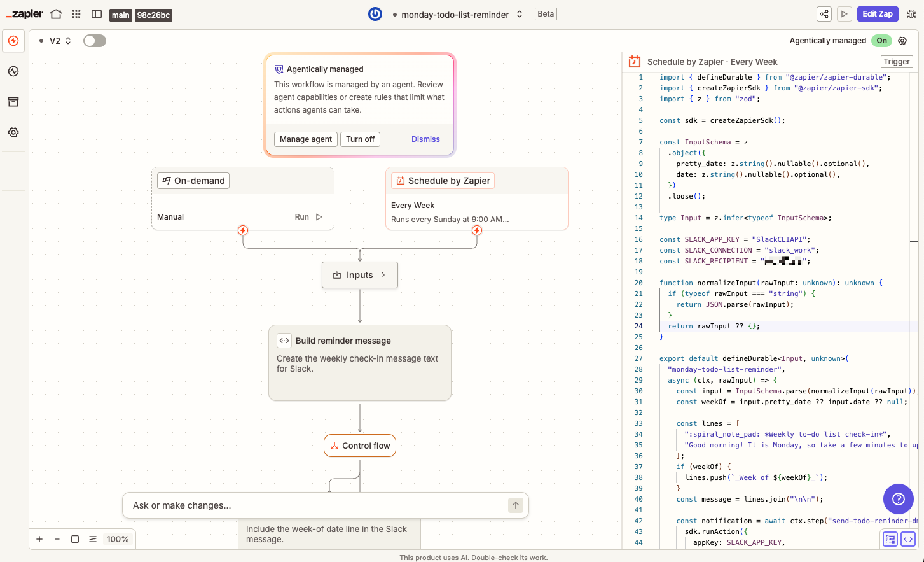Viewport: 924px width, 562px height.
Task: Select the Zap editor sidebar icon
Action: click(x=13, y=41)
